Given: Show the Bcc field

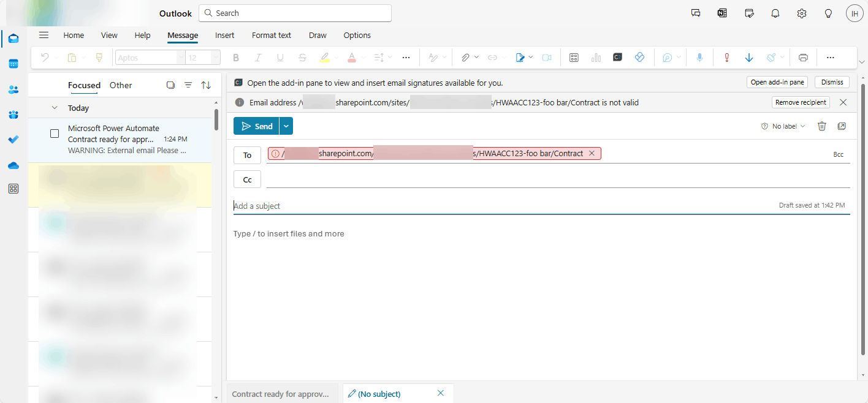Looking at the screenshot, I should click(838, 154).
